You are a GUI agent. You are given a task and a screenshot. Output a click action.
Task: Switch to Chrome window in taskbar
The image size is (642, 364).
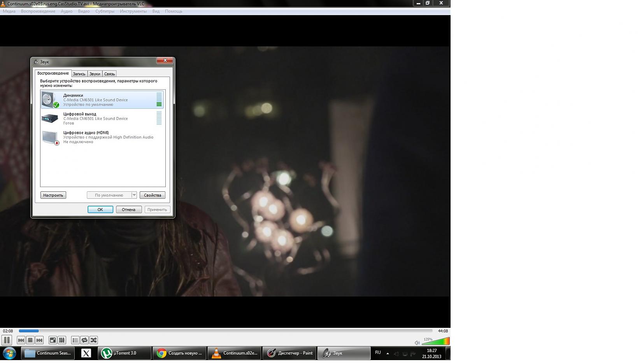179,353
